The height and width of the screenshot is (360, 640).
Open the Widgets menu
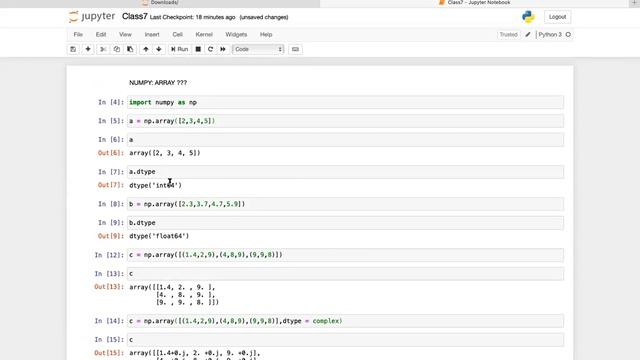(236, 35)
